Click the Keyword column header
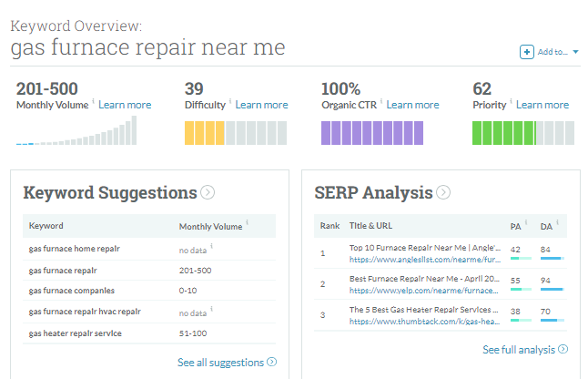This screenshot has width=588, height=379. click(46, 226)
